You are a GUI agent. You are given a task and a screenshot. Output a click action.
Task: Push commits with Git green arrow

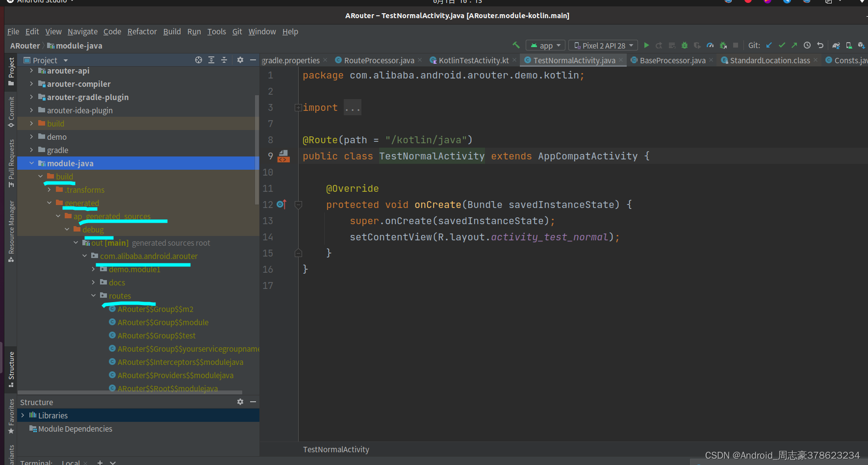click(x=794, y=45)
